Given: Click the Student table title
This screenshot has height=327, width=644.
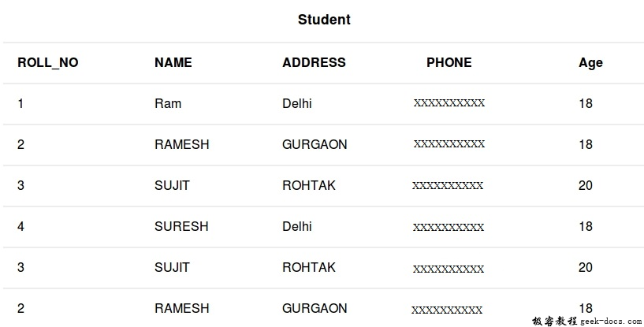Looking at the screenshot, I should pyautogui.click(x=324, y=20).
